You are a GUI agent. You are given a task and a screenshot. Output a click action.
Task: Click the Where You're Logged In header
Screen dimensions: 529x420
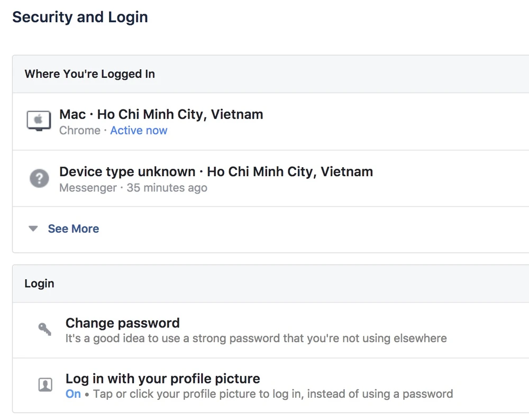click(x=89, y=74)
